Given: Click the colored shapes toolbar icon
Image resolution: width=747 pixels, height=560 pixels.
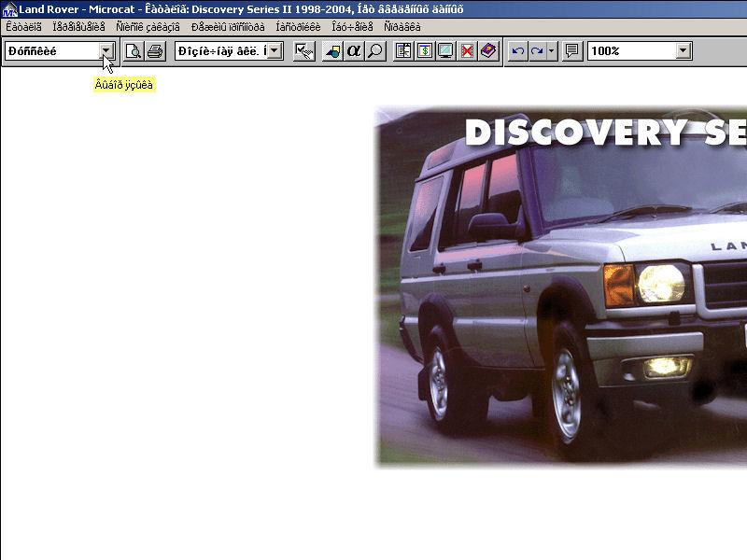Looking at the screenshot, I should pyautogui.click(x=332, y=51).
